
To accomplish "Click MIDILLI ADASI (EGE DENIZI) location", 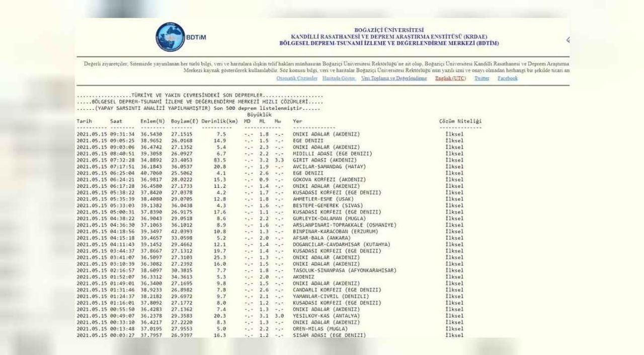I will (333, 154).
